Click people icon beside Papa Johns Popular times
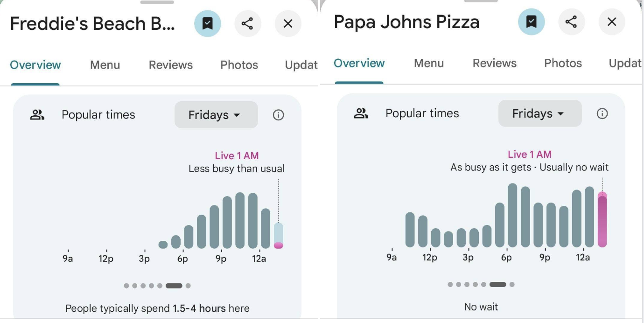 (x=361, y=113)
